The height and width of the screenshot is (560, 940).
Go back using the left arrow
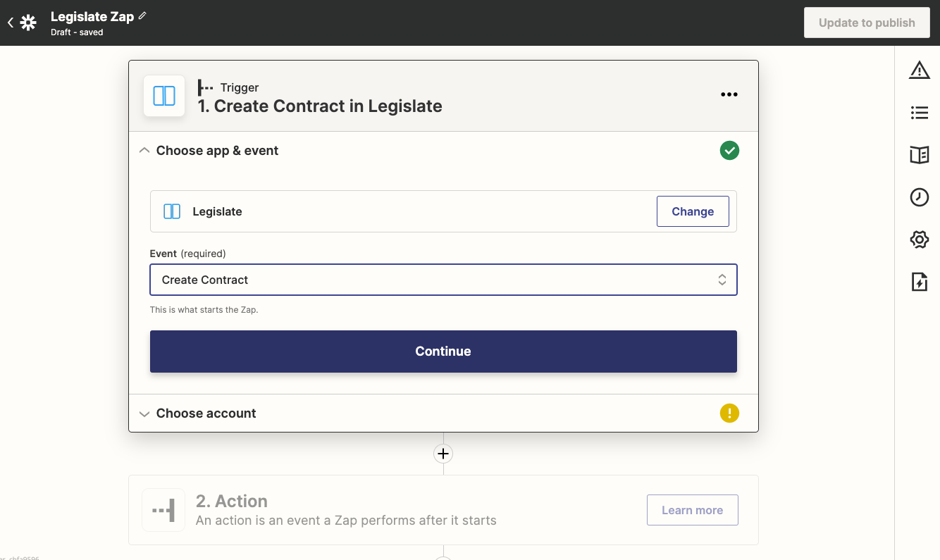10,23
